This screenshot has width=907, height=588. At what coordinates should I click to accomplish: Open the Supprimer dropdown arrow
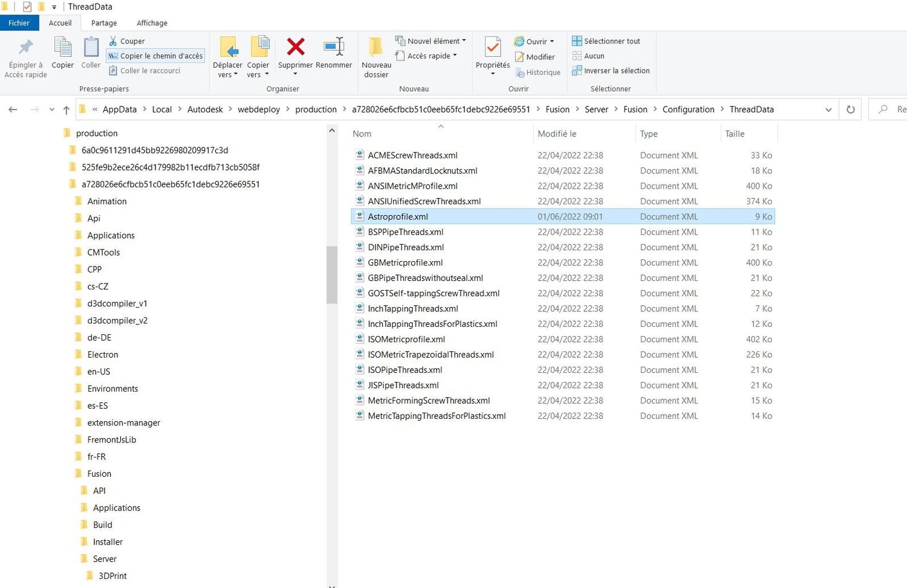pyautogui.click(x=295, y=74)
